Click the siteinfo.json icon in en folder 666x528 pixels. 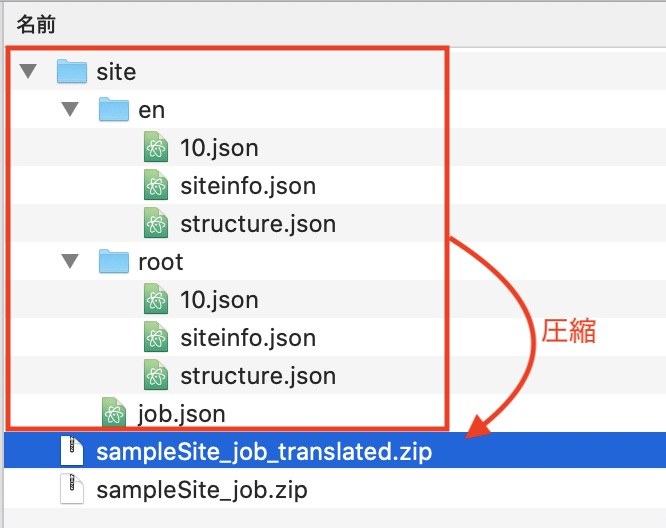[155, 186]
